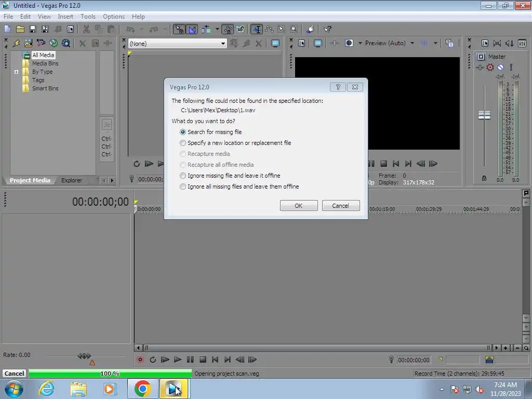This screenshot has height=399, width=532.
Task: Click the Chrome icon in the taskbar
Action: click(142, 389)
